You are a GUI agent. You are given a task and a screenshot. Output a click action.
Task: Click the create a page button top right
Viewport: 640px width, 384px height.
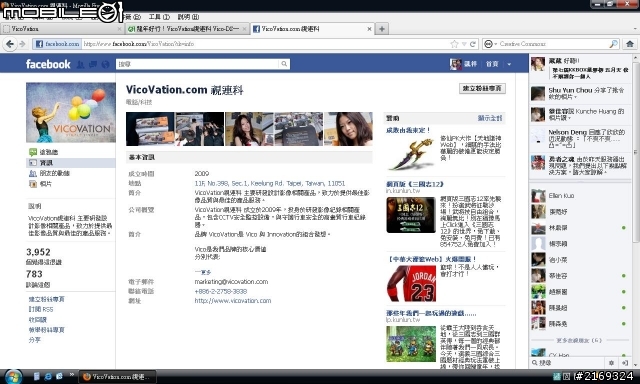tap(482, 88)
